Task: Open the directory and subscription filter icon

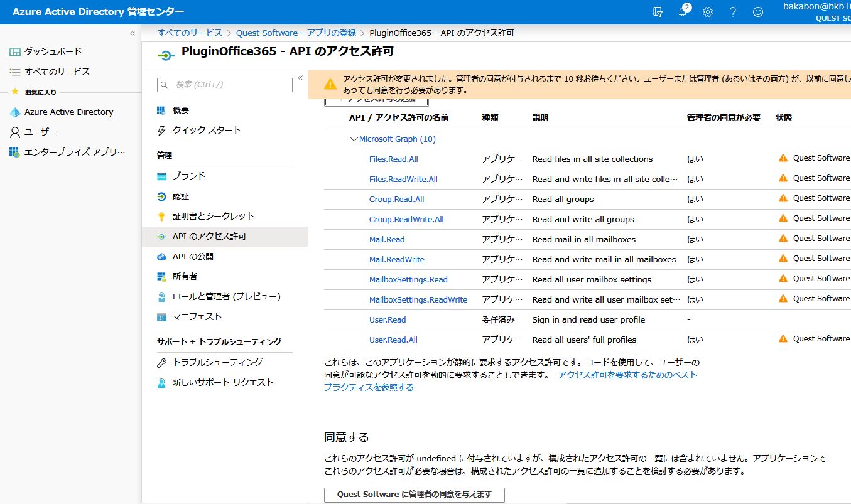Action: (x=658, y=12)
